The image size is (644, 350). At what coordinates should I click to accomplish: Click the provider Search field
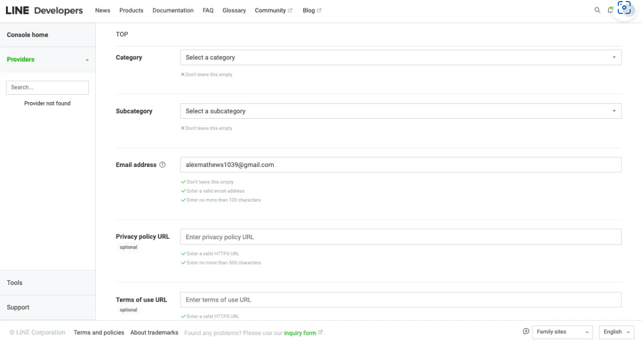pos(47,87)
